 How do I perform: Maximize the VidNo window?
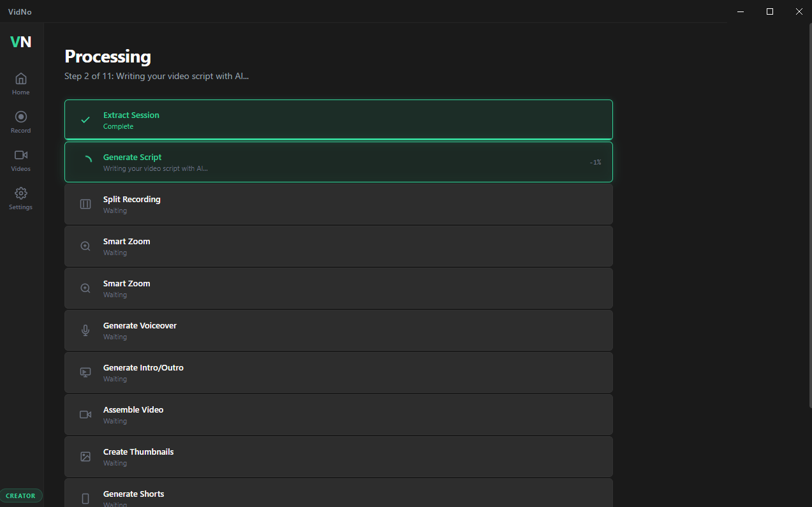click(770, 11)
